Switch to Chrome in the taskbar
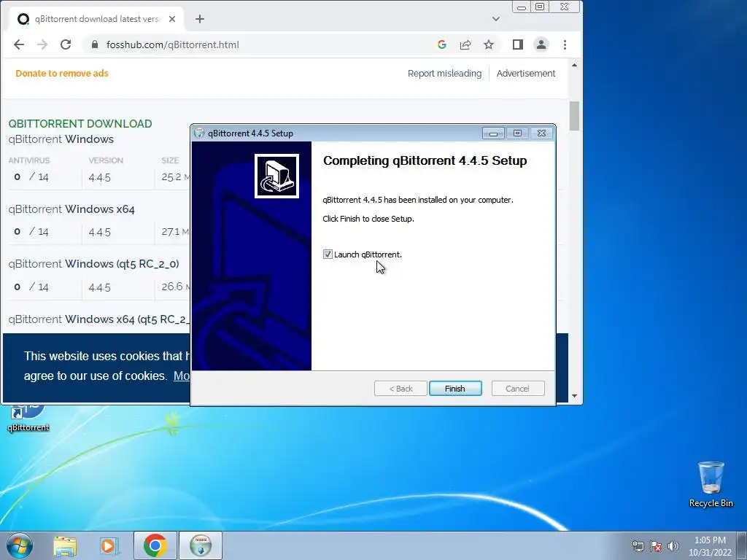 coord(155,545)
